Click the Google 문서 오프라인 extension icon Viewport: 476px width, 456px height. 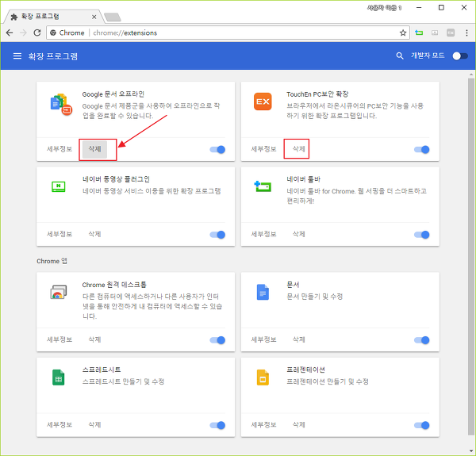61,104
